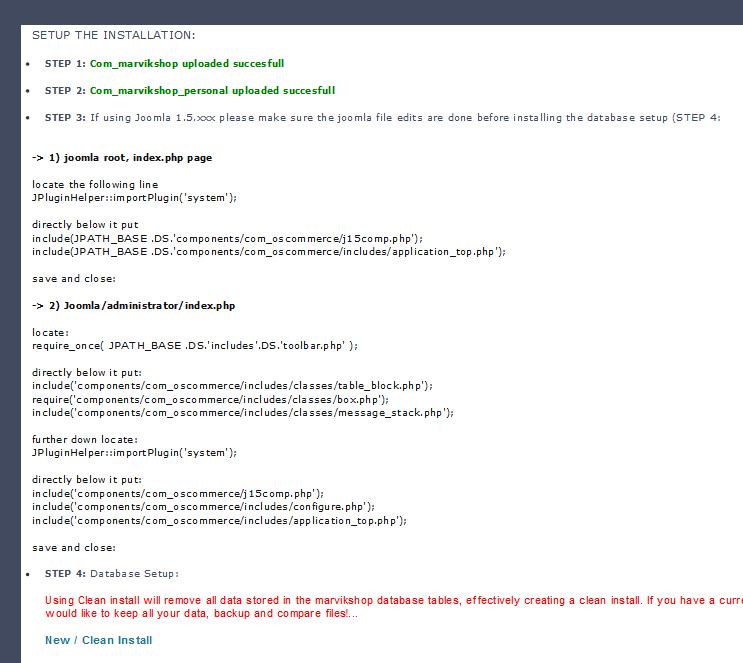Click include configure.php line
The image size is (743, 663).
(x=203, y=507)
